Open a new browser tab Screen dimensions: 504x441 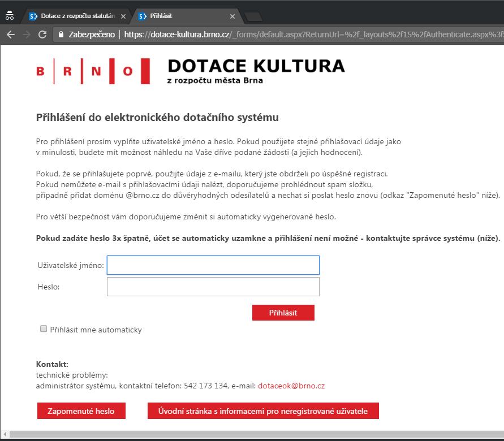pyautogui.click(x=253, y=17)
